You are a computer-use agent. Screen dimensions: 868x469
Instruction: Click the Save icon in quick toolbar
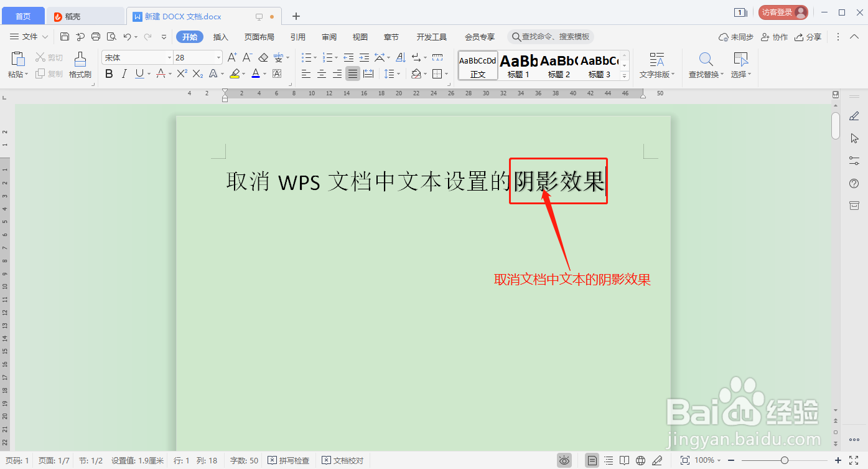[65, 37]
